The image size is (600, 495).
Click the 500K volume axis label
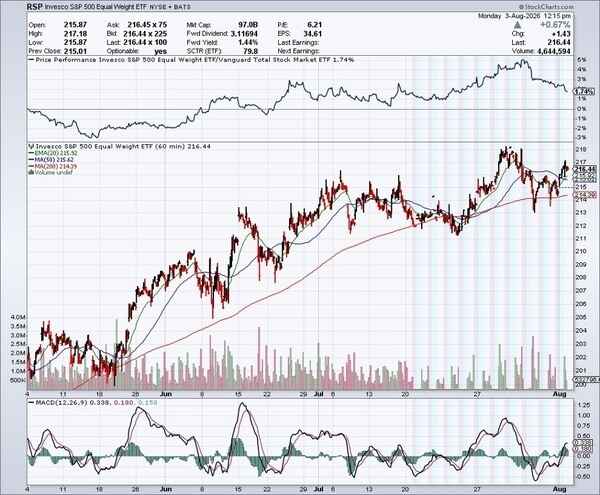(x=18, y=381)
